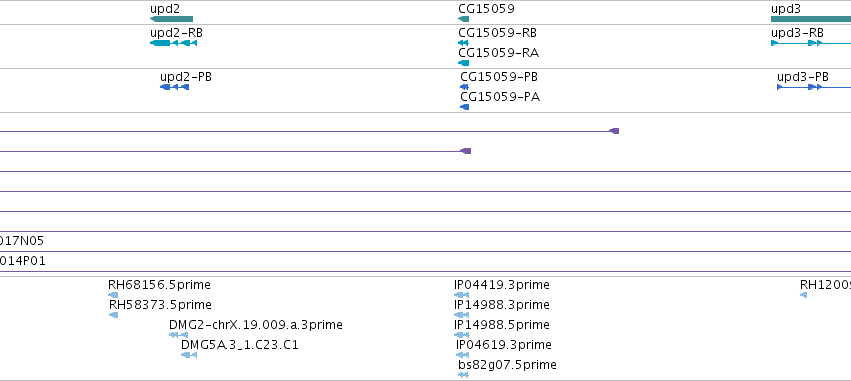Image resolution: width=851 pixels, height=381 pixels.
Task: Open the IP04619.3prime EST label
Action: click(x=504, y=345)
